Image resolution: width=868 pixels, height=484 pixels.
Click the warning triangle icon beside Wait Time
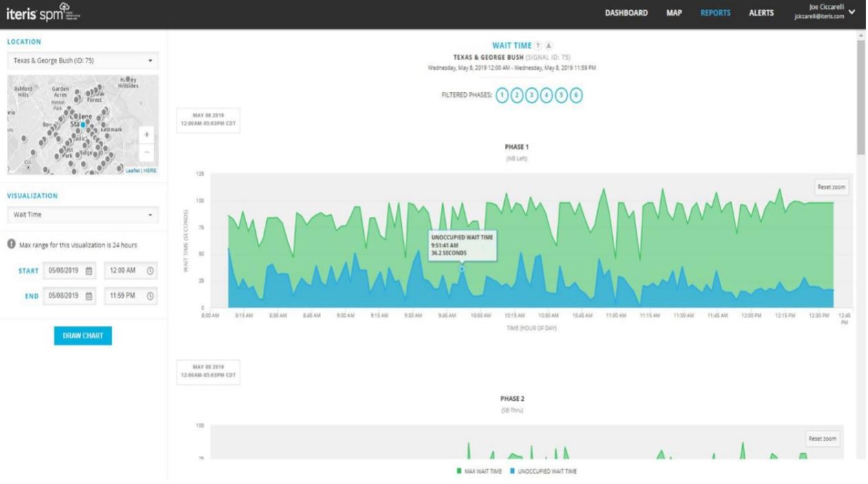pyautogui.click(x=549, y=45)
